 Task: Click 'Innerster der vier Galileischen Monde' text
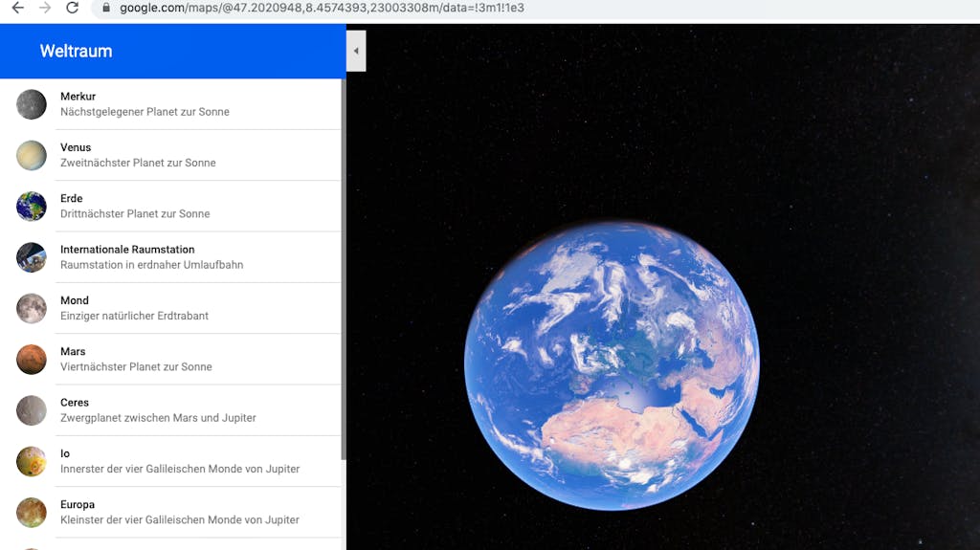(x=143, y=469)
